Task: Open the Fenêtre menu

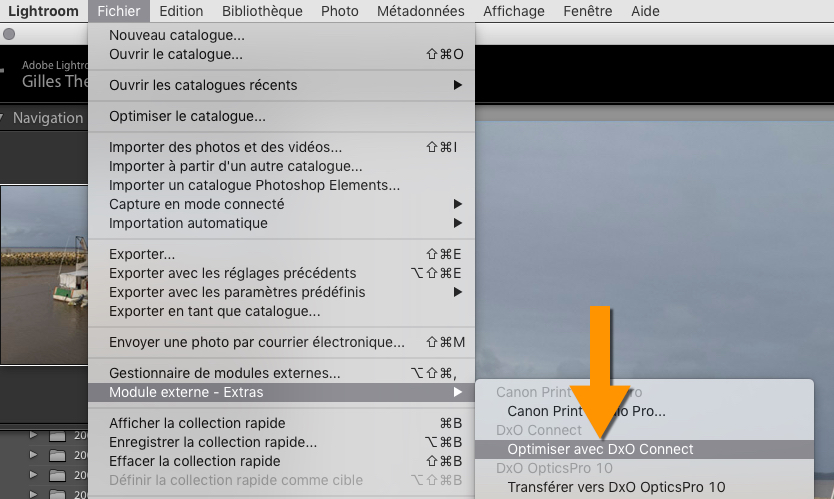Action: click(x=588, y=11)
